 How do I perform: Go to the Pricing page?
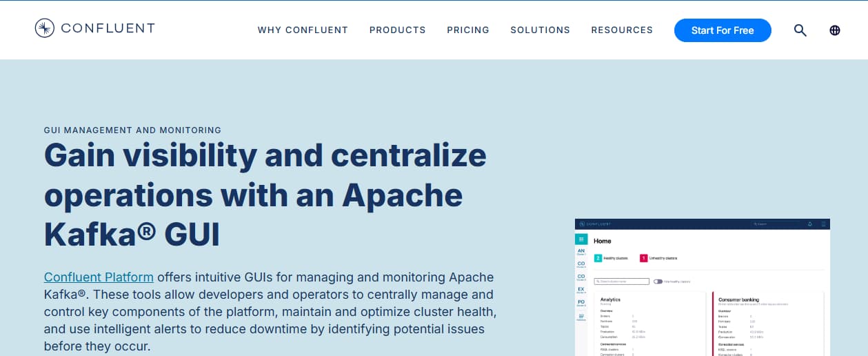468,30
